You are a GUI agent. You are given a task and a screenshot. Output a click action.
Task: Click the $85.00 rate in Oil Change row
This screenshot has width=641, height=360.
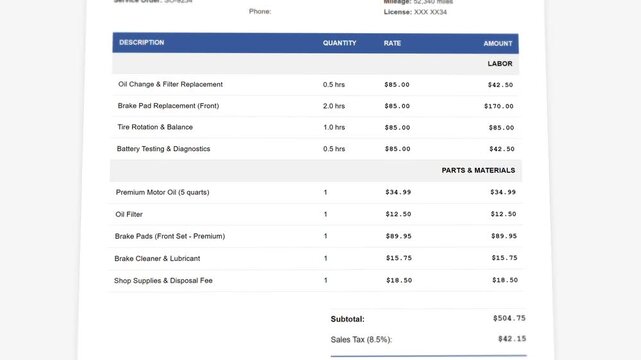click(x=397, y=85)
